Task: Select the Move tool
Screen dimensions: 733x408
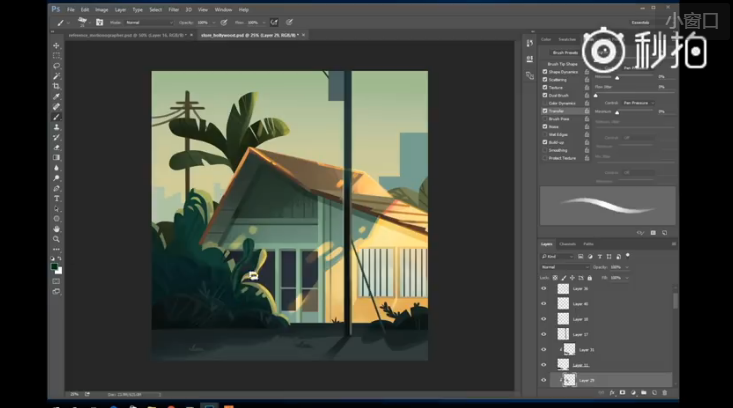Action: [x=56, y=46]
